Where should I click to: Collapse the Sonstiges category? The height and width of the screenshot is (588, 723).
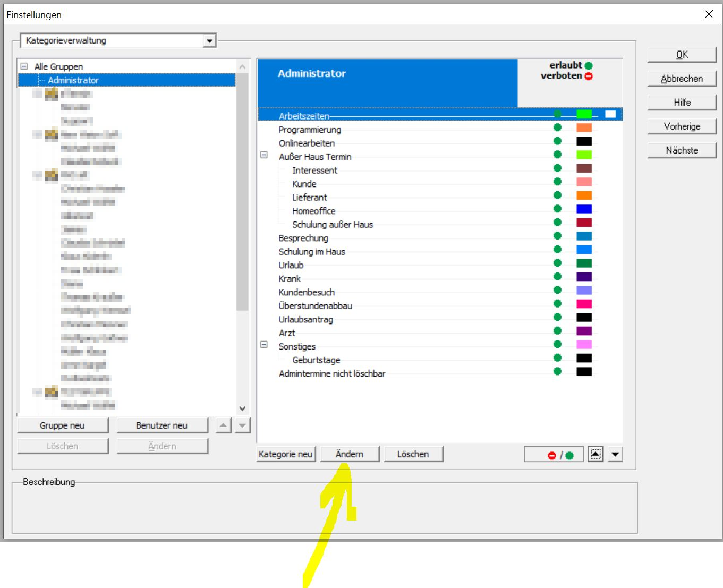(x=264, y=345)
